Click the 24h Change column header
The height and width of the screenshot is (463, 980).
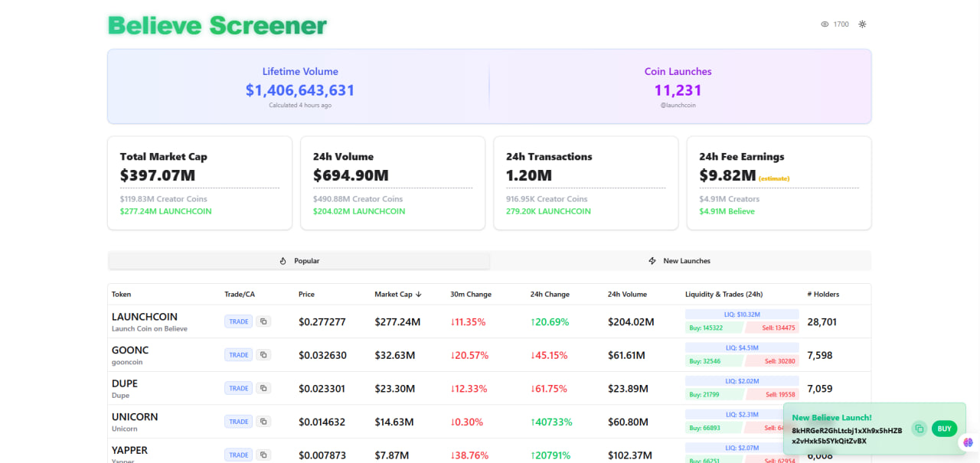coord(550,295)
